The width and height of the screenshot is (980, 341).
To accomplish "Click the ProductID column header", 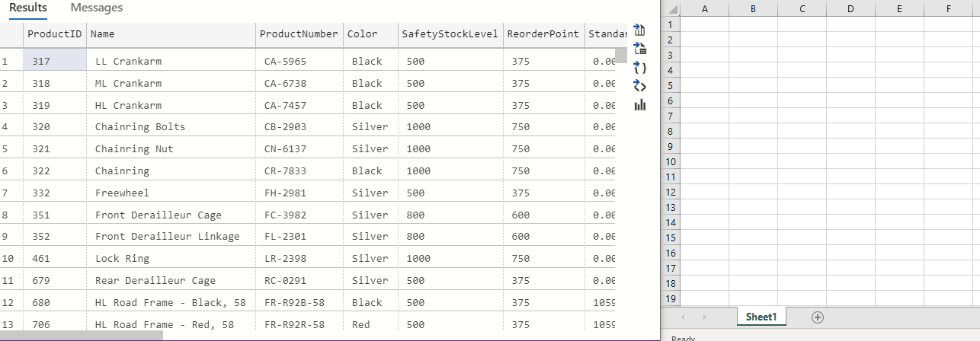I will (x=54, y=34).
